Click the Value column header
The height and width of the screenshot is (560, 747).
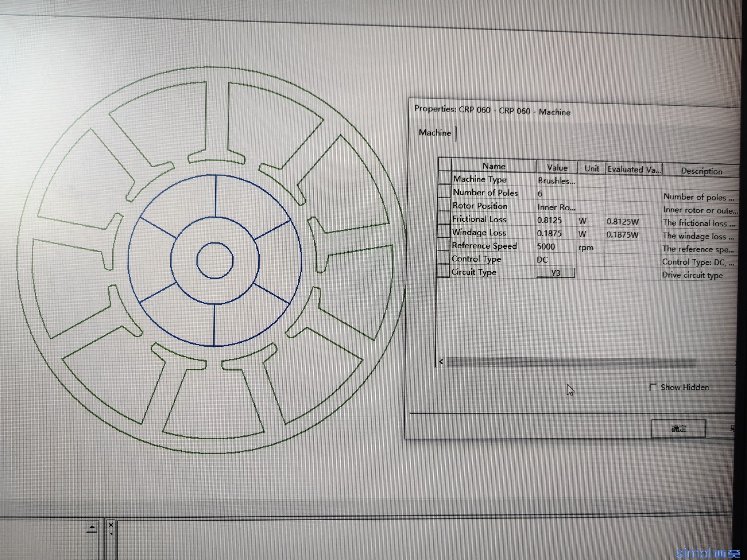[557, 167]
